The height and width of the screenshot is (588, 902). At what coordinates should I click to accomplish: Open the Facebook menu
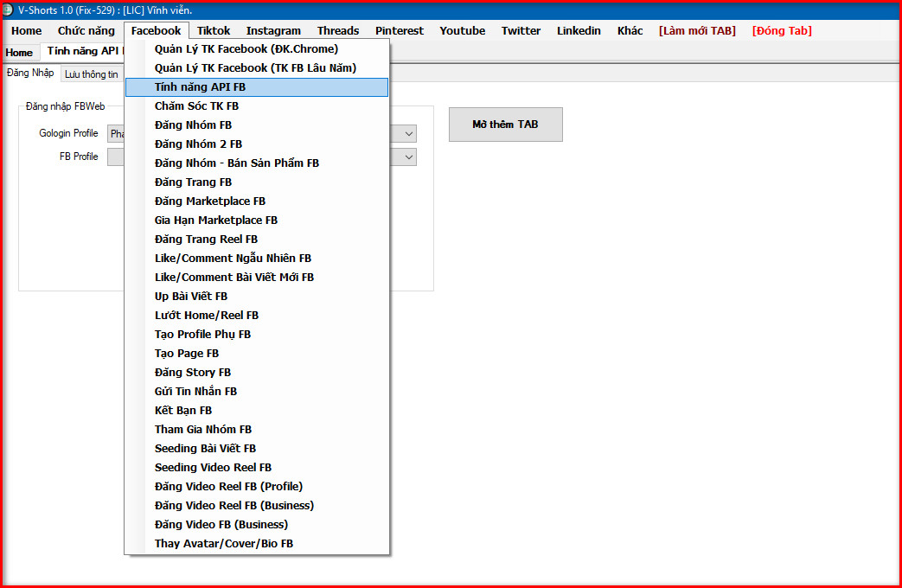(156, 30)
